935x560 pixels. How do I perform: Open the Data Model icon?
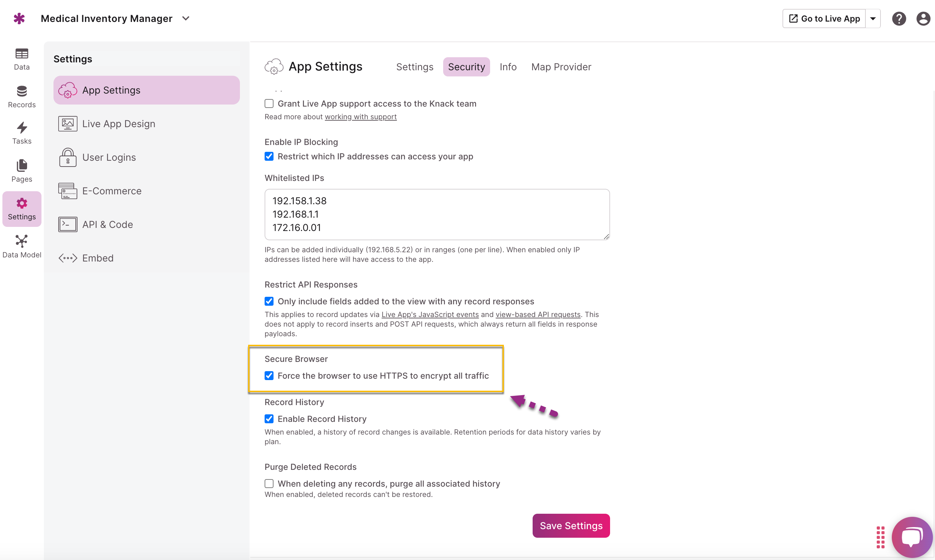(x=22, y=241)
